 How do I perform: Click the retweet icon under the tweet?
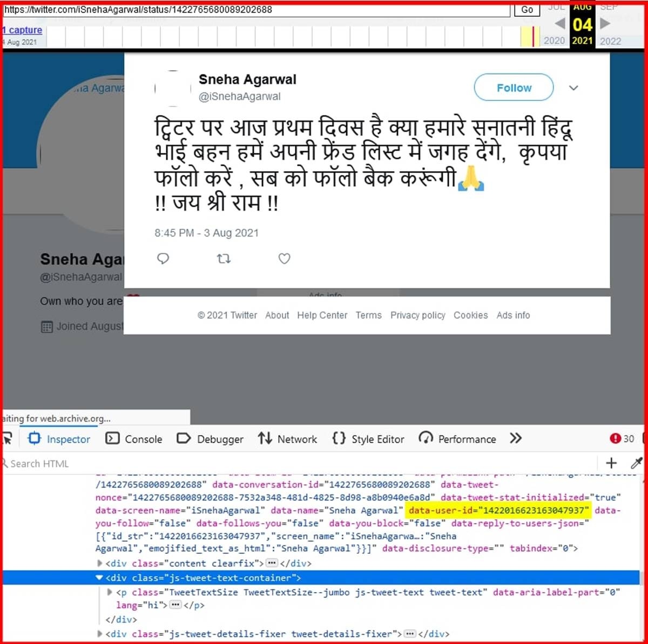(224, 259)
